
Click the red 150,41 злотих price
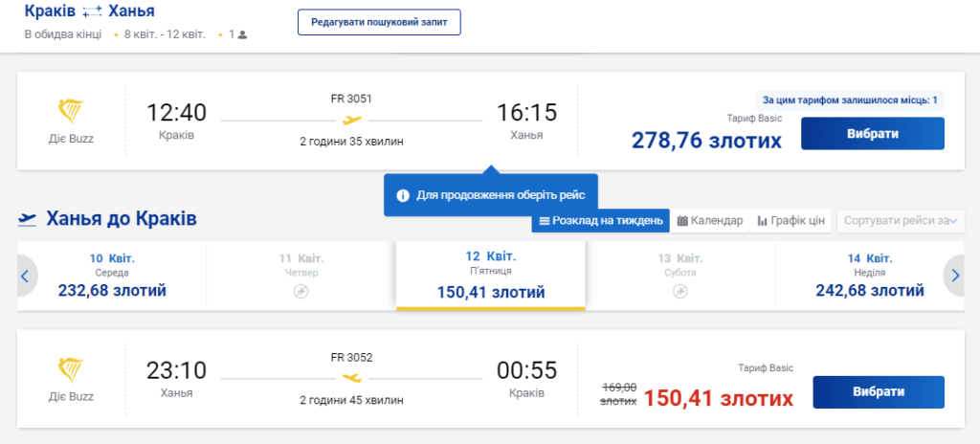[x=719, y=399]
